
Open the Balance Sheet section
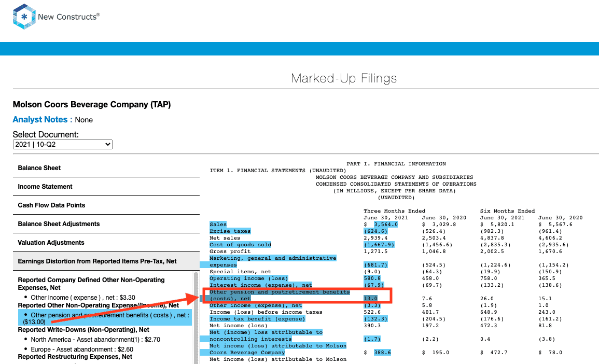(106, 168)
